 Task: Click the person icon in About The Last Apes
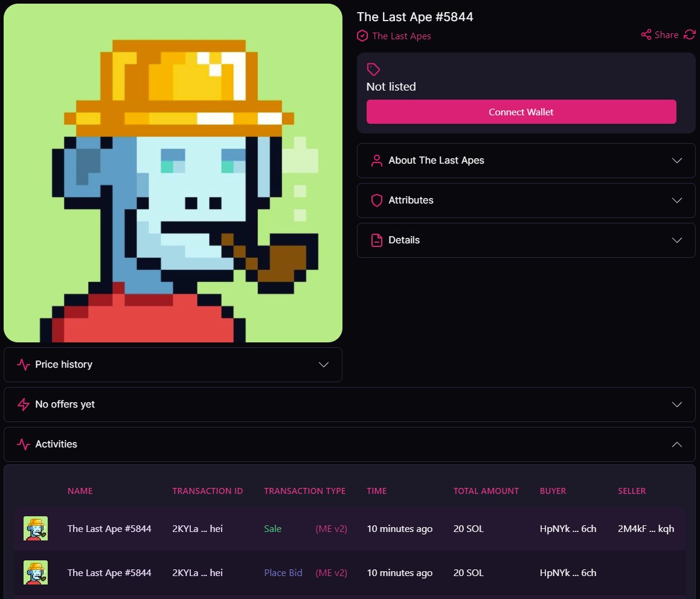[377, 161]
